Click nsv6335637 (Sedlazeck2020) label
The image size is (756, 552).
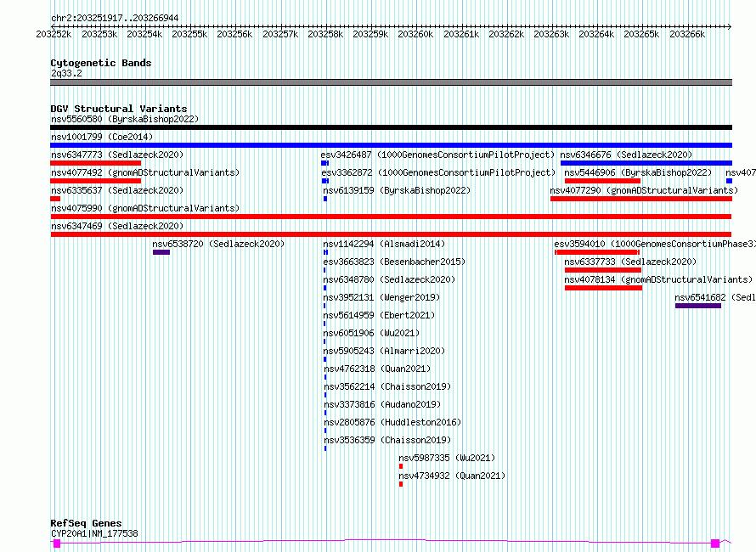[117, 190]
